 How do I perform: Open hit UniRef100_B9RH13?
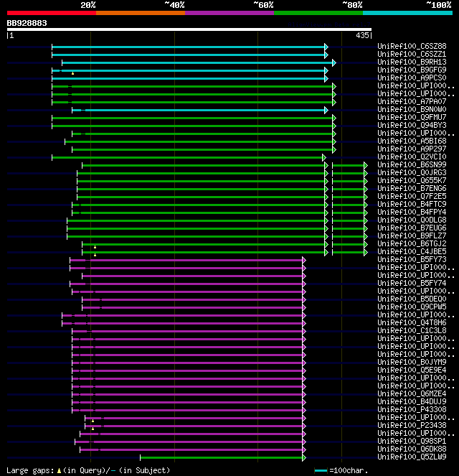tap(412, 62)
